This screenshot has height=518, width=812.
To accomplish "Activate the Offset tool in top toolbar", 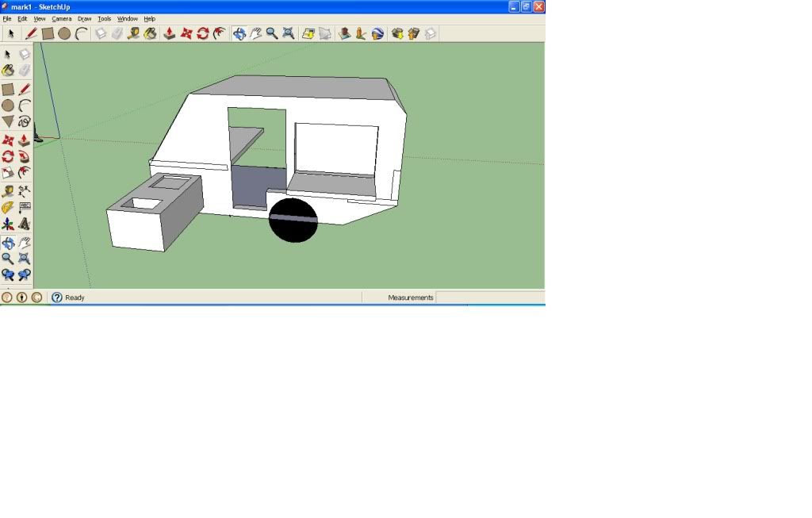I will coord(220,33).
